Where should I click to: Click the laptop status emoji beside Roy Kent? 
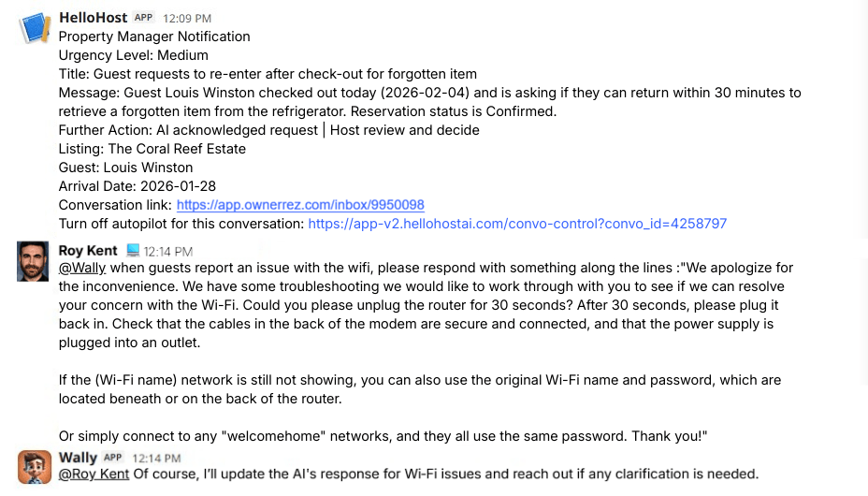click(x=133, y=251)
